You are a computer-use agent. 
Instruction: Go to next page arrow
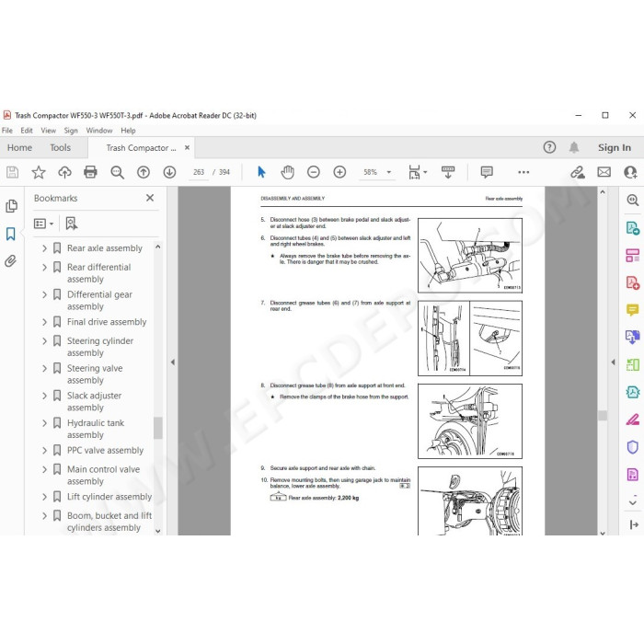(x=169, y=172)
